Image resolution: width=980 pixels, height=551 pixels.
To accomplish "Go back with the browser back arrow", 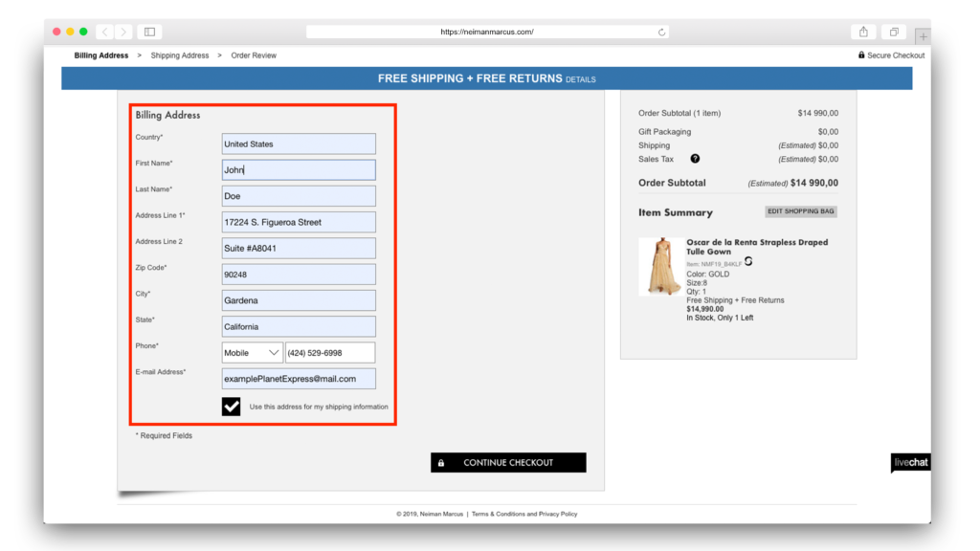I will (105, 32).
